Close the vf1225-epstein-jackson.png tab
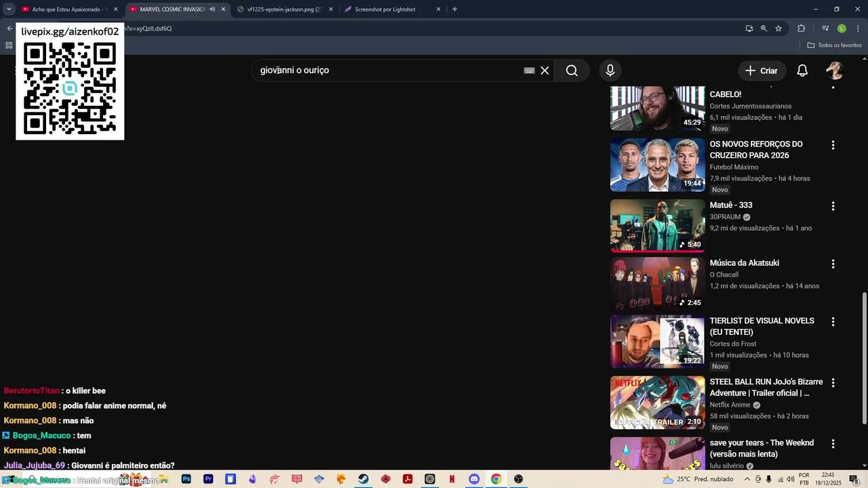 click(331, 9)
